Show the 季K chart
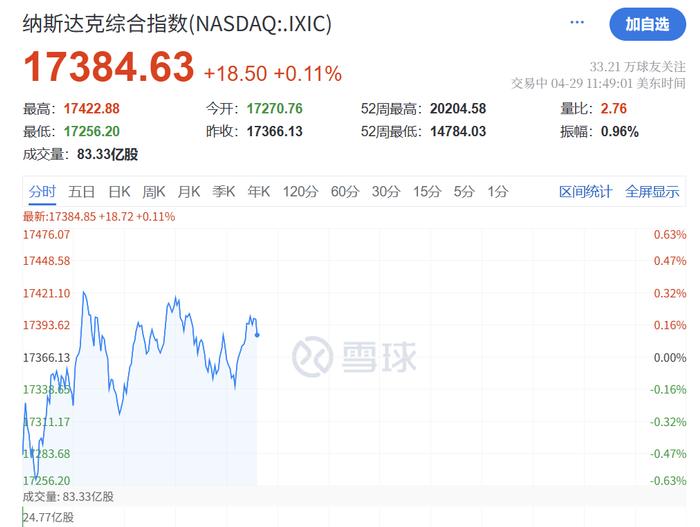The width and height of the screenshot is (700, 527). [x=223, y=192]
